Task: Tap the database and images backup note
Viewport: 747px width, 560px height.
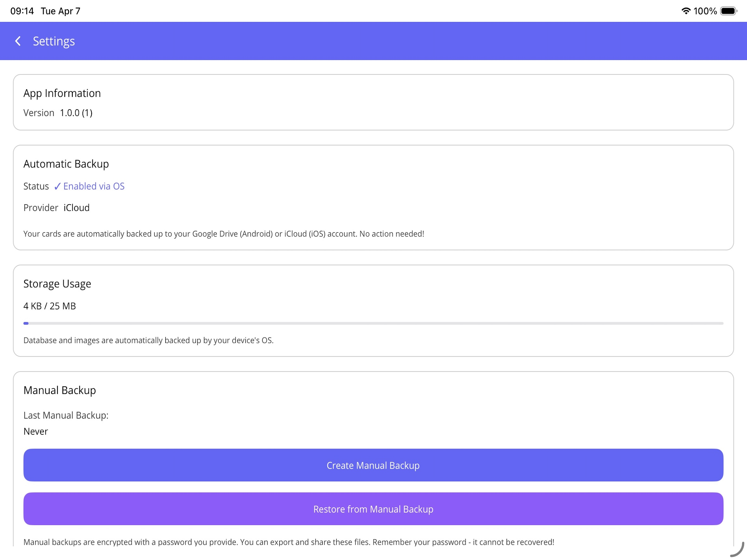Action: 148,340
